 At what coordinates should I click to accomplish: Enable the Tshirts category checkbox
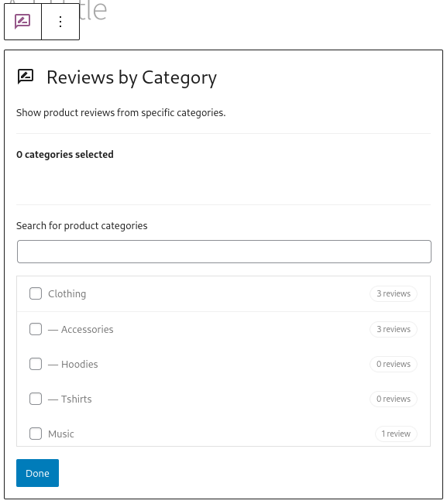pos(36,399)
